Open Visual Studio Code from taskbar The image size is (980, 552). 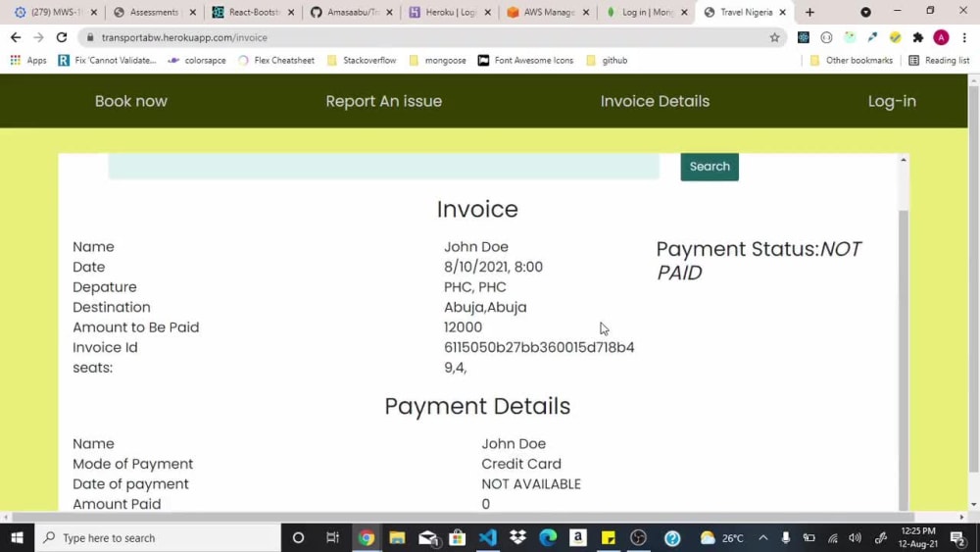click(x=488, y=537)
